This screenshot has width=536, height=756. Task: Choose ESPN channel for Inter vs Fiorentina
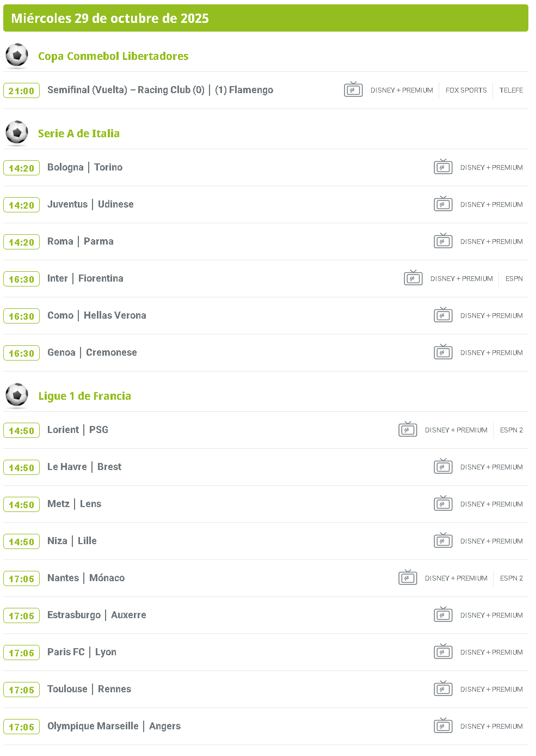(514, 279)
